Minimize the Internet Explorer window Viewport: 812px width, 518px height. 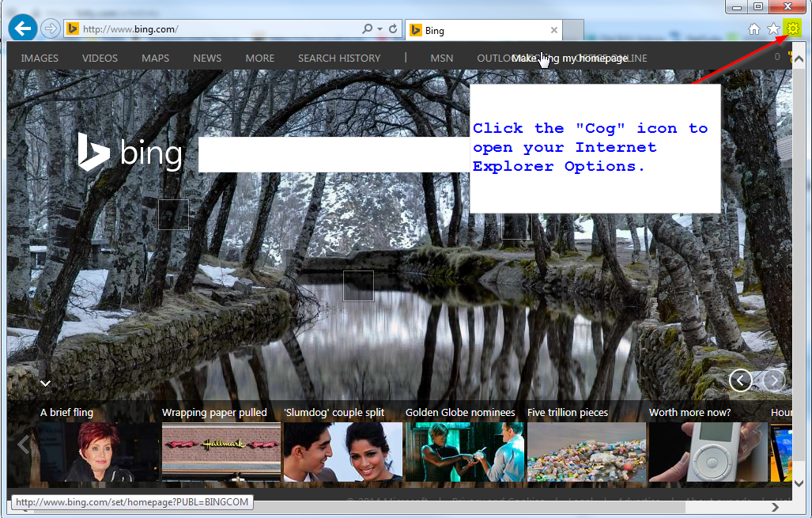[736, 6]
